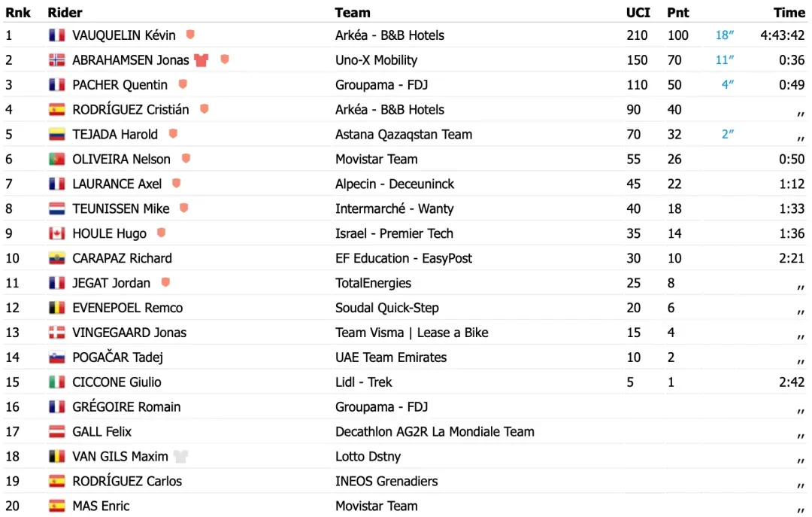The image size is (812, 517).
Task: Click the Slovenian flag beside POGAČAR Tadej
Action: 57,357
